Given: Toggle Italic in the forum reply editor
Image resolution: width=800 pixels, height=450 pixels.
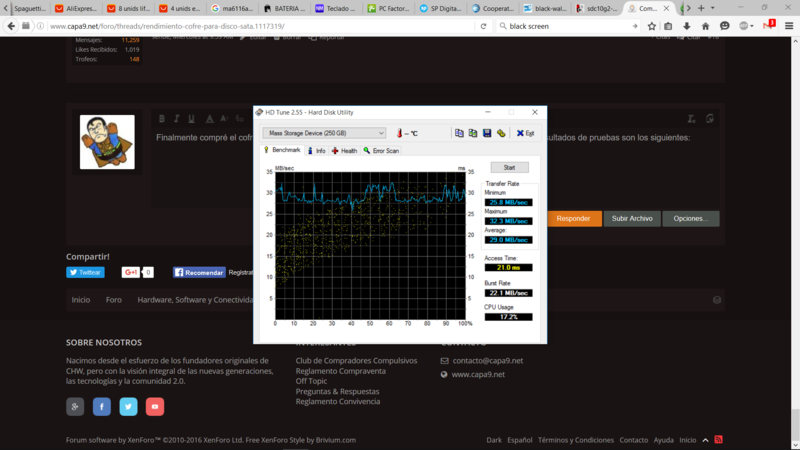Looking at the screenshot, I should click(x=177, y=118).
